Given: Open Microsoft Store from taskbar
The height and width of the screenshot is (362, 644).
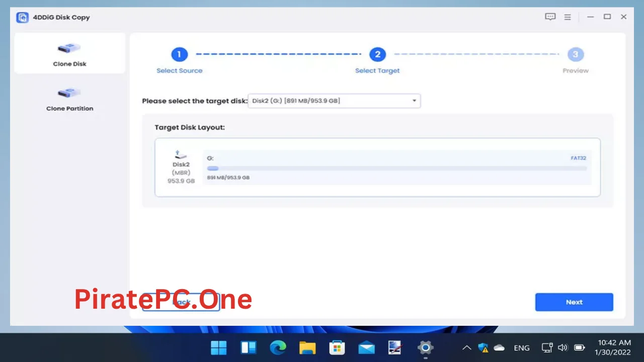Looking at the screenshot, I should (337, 347).
